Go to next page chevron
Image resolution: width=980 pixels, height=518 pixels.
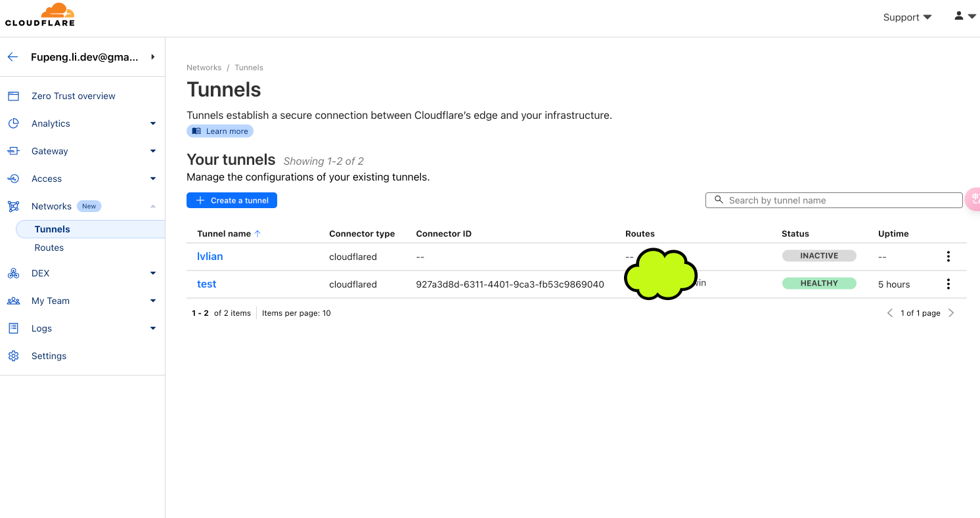click(951, 313)
